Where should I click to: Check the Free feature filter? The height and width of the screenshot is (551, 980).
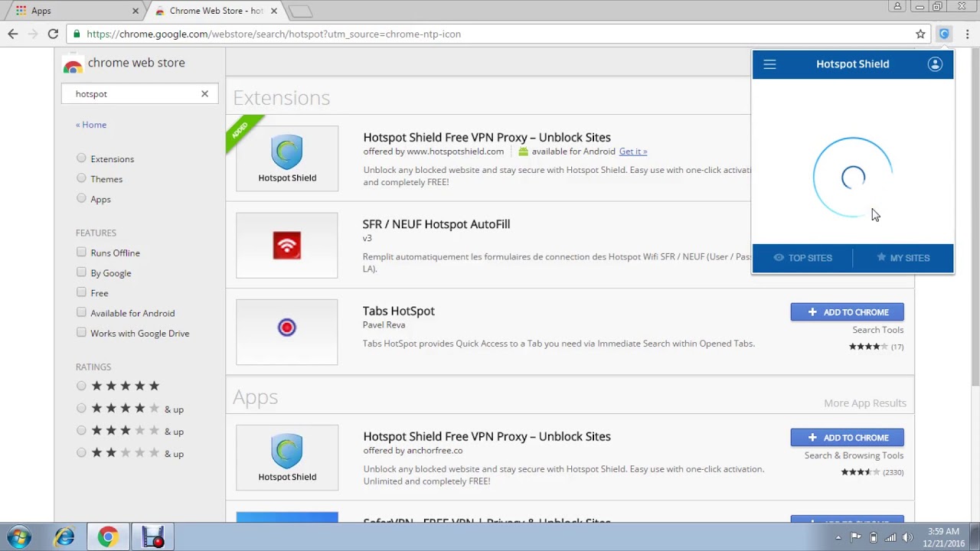click(81, 292)
